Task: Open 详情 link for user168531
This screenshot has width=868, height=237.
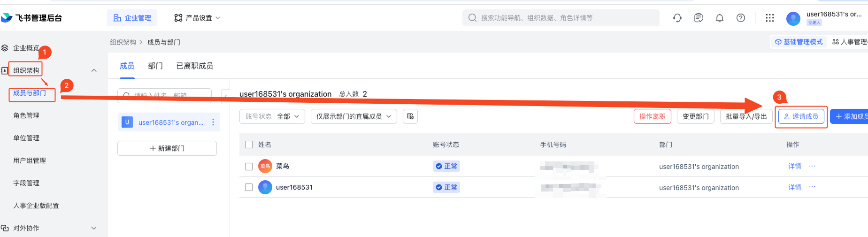Action: (x=794, y=187)
